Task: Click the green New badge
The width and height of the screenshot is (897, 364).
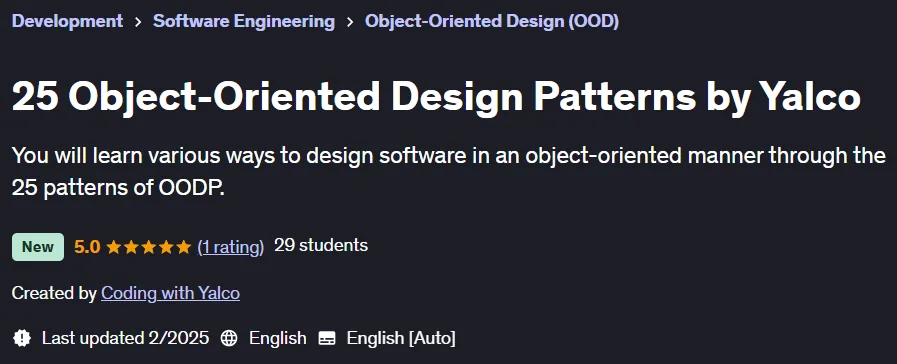Action: click(x=38, y=247)
